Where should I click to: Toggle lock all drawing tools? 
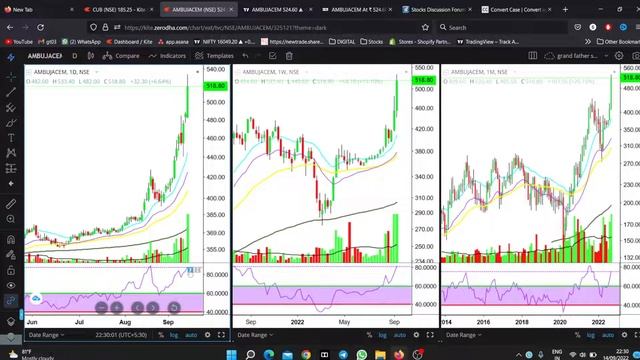(11, 270)
